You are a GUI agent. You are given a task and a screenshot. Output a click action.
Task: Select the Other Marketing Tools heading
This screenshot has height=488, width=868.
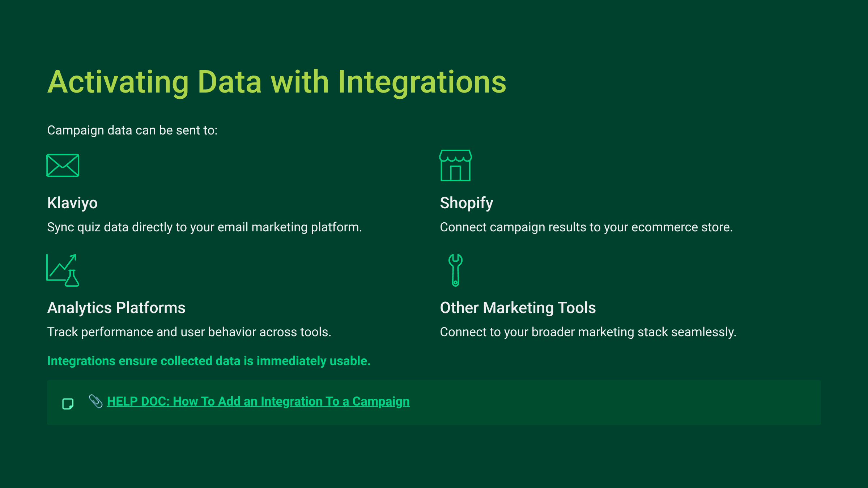(x=518, y=308)
